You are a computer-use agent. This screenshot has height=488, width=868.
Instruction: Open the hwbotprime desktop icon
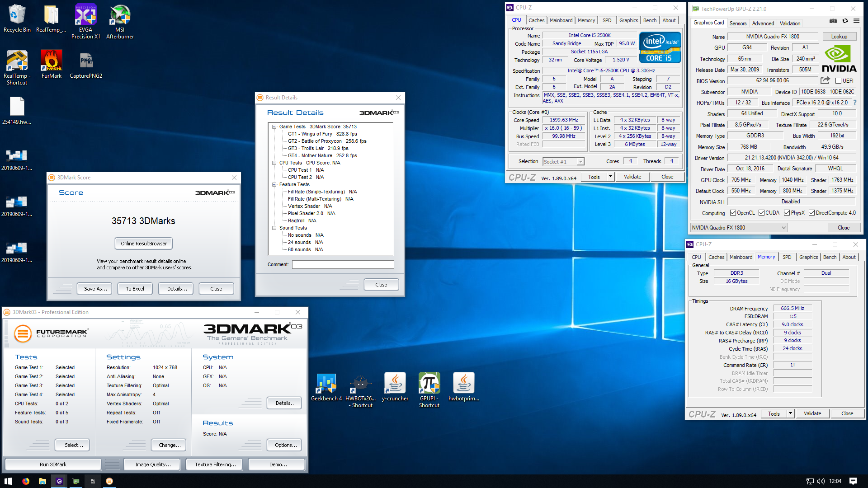coord(464,387)
